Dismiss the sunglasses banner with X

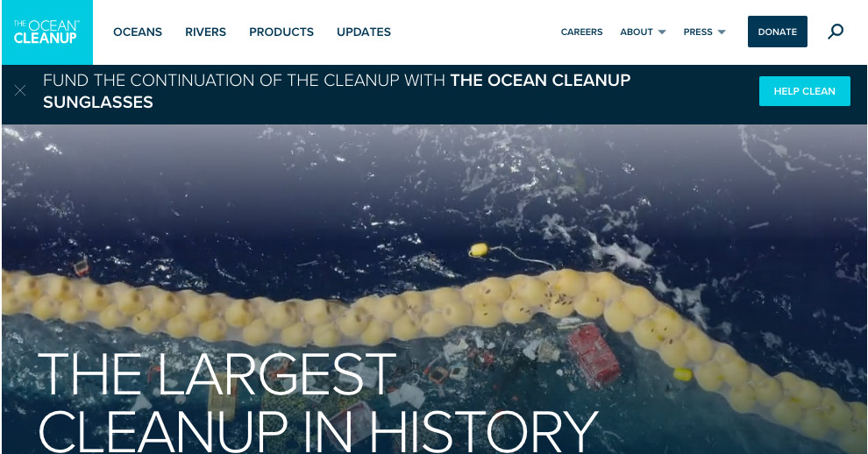(x=20, y=90)
